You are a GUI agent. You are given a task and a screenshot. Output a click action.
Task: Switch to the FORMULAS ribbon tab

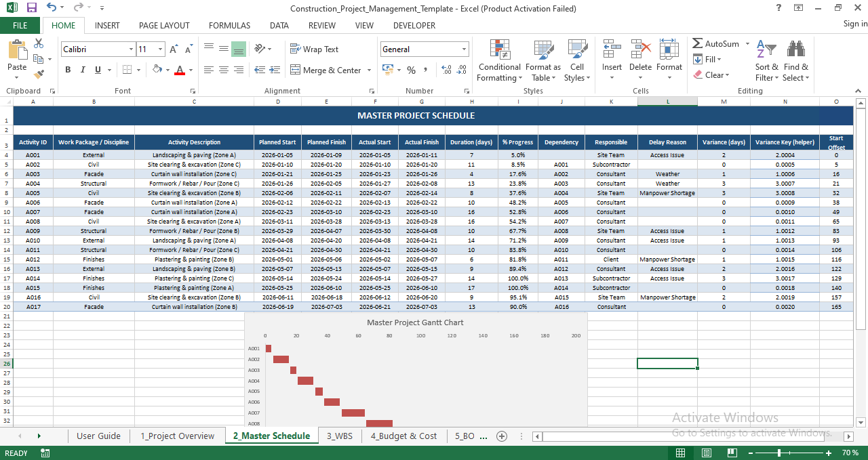(x=229, y=25)
